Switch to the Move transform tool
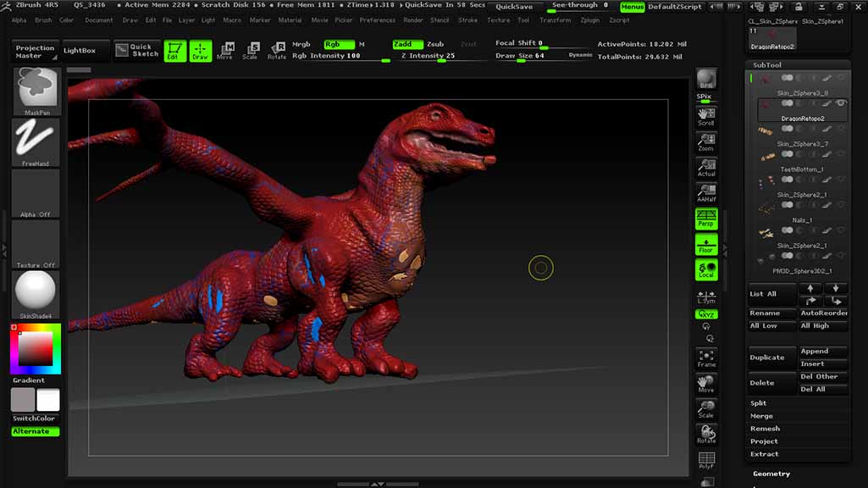 pos(225,51)
